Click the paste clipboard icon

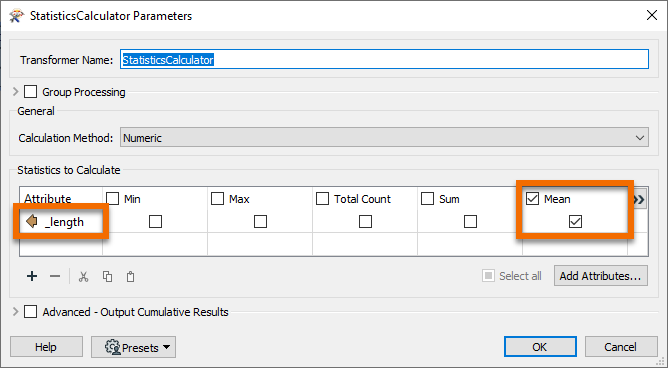pyautogui.click(x=131, y=277)
